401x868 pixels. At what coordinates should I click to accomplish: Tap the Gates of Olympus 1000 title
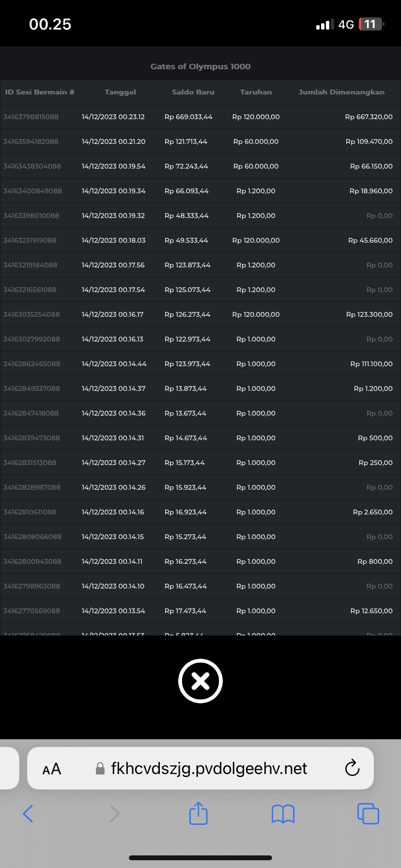click(x=200, y=66)
